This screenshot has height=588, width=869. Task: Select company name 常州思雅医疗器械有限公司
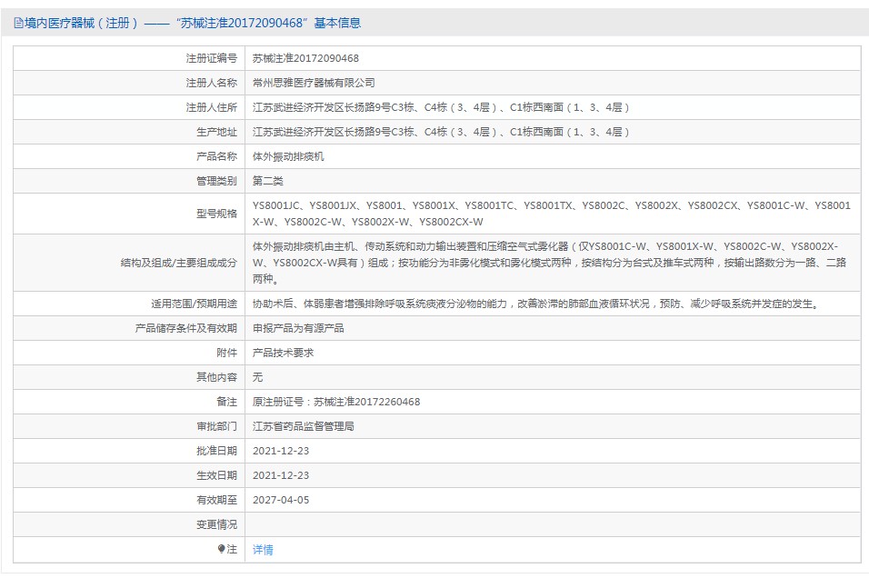pos(314,83)
